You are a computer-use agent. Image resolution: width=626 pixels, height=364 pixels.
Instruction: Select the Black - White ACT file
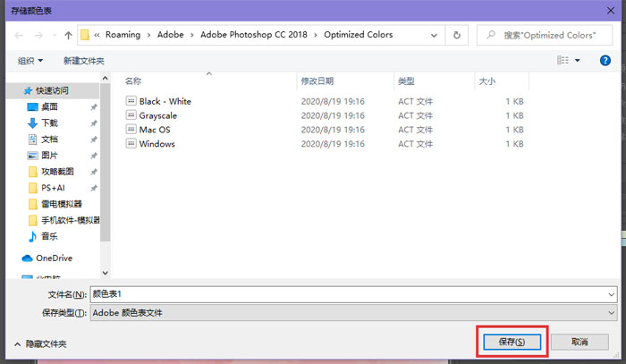click(165, 101)
